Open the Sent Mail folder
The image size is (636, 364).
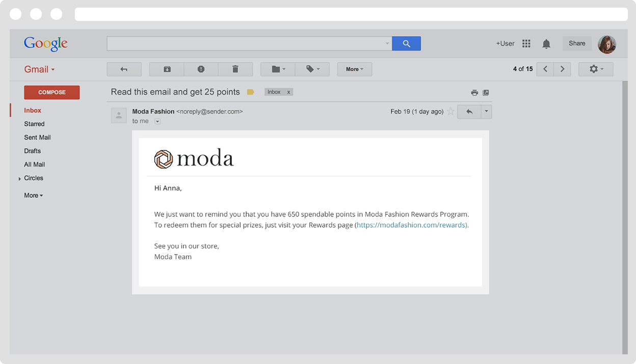tap(37, 137)
